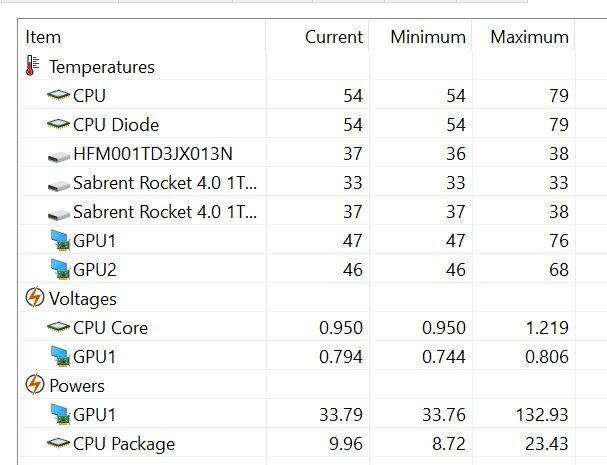Select the CPU Package power row
Screen dimensions: 607x465
[x=124, y=444]
